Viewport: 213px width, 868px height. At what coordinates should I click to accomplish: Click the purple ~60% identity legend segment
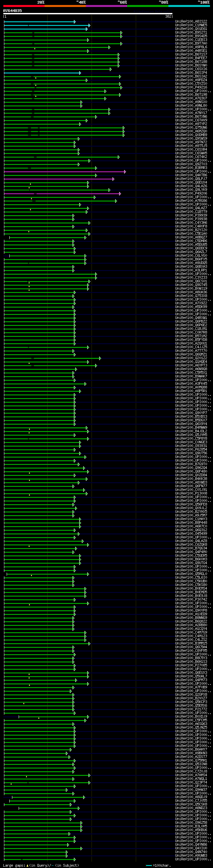click(x=106, y=6)
